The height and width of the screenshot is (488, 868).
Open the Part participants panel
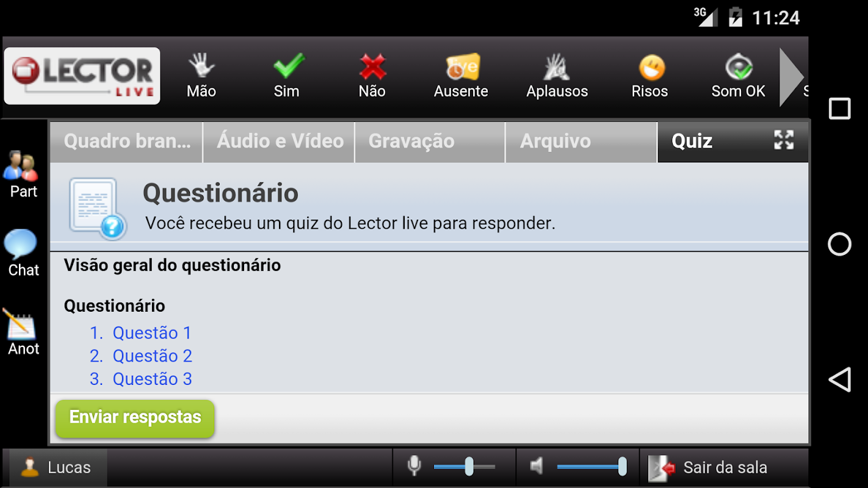pos(23,174)
